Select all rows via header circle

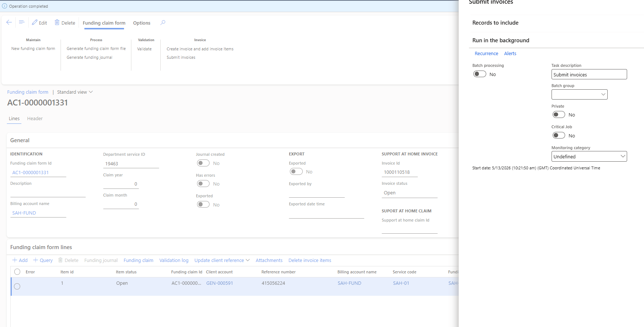pos(17,272)
